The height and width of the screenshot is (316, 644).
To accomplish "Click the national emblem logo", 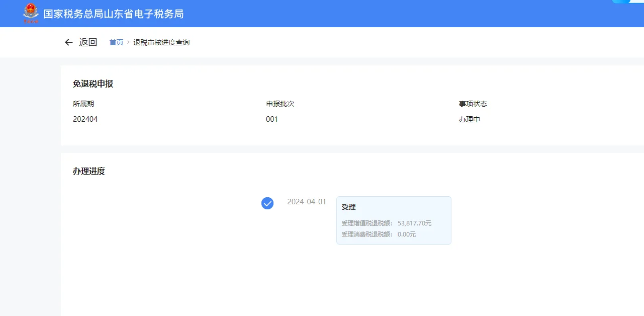I will coord(32,14).
